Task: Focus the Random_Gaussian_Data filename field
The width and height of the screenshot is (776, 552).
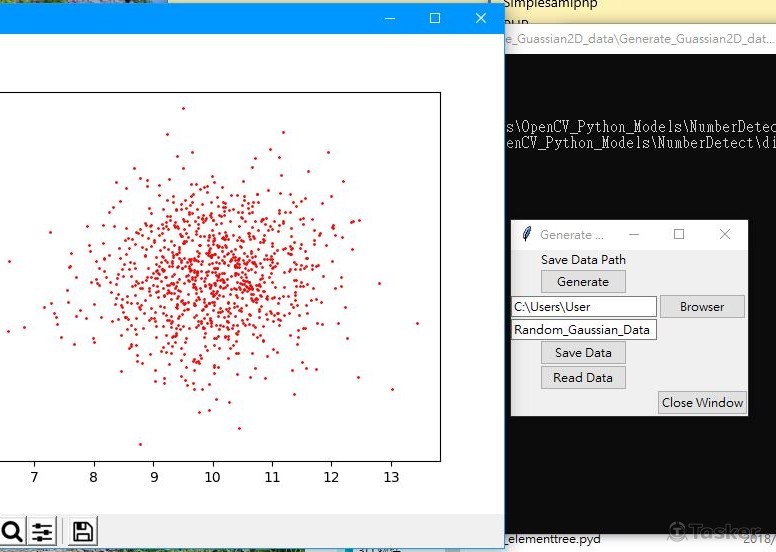Action: coord(584,330)
